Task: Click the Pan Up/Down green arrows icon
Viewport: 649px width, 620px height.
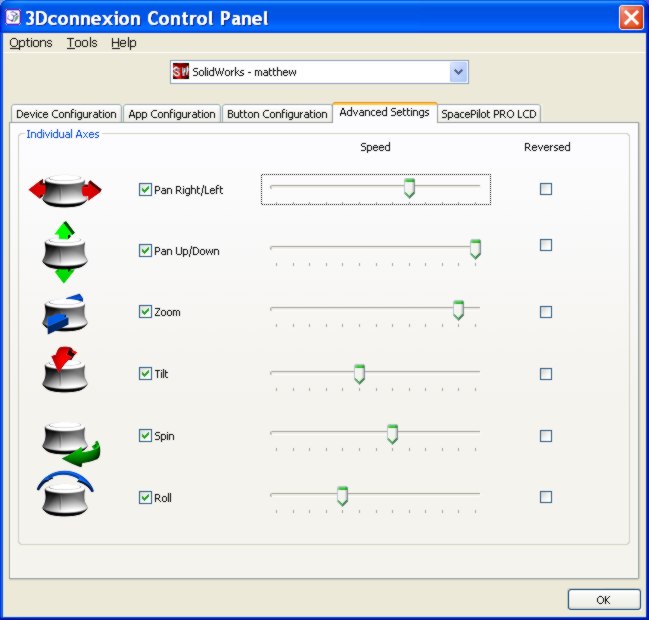Action: 65,252
